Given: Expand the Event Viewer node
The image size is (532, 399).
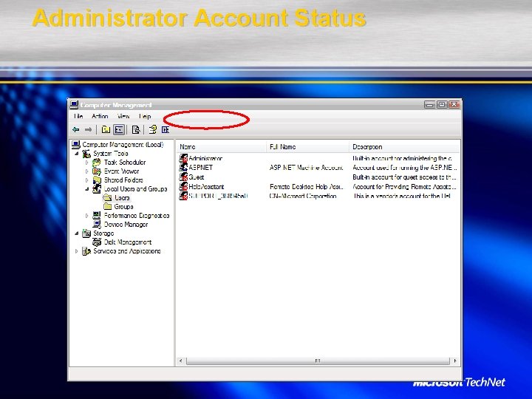Looking at the screenshot, I should (87, 171).
